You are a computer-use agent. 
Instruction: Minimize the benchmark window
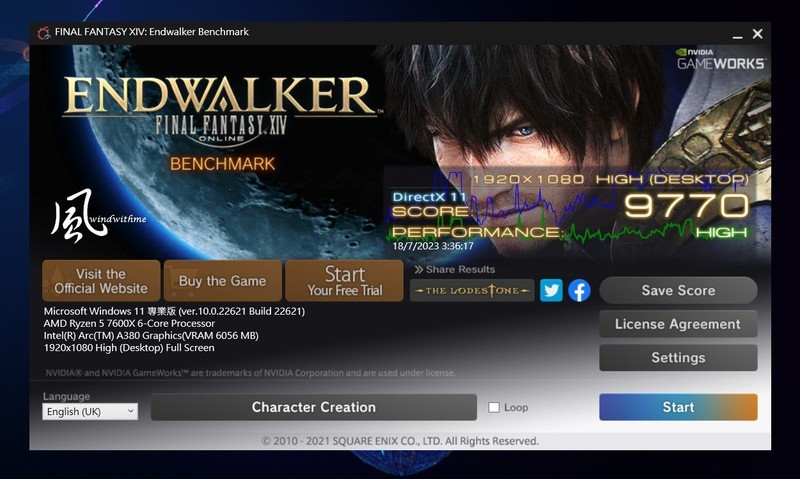coord(737,35)
